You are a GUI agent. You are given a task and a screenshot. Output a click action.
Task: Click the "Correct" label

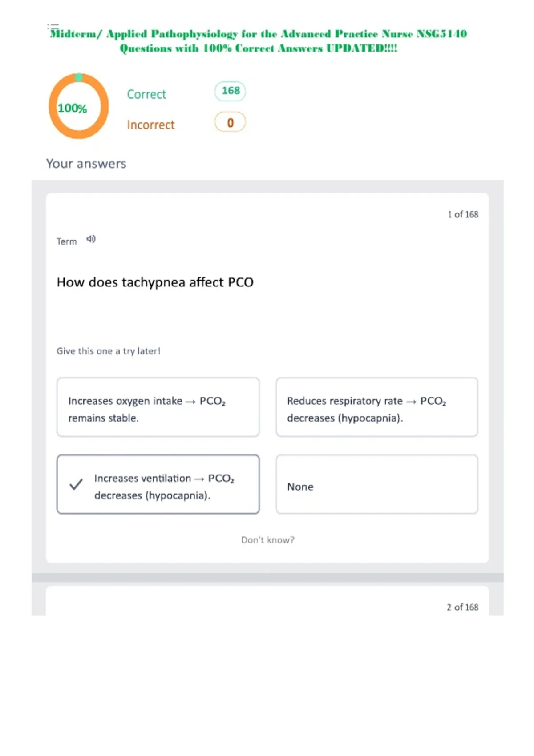coord(146,94)
